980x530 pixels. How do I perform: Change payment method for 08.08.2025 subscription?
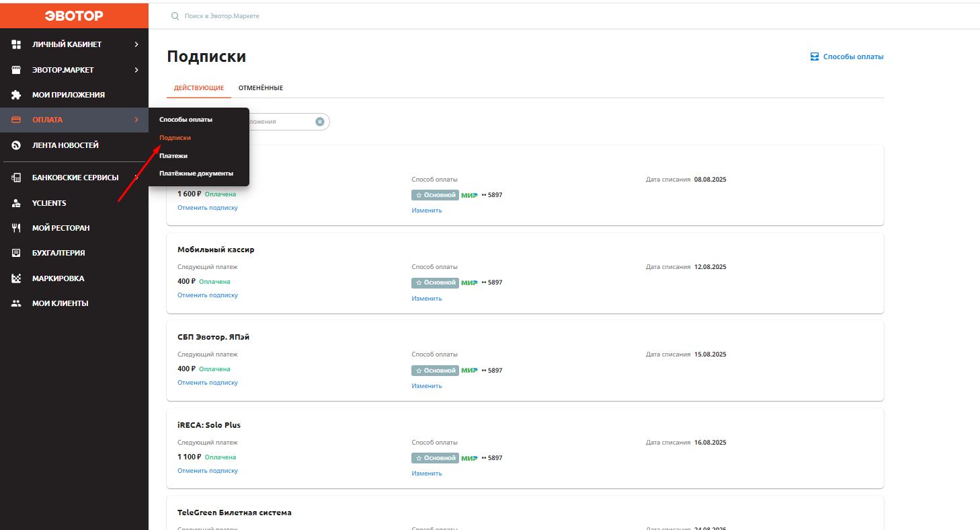(427, 211)
